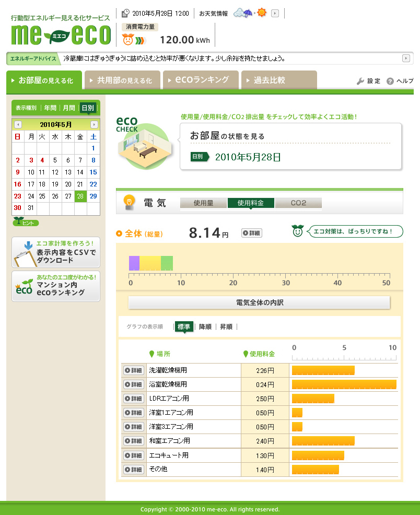This screenshot has width=420, height=515.
Task: Click the angry face consumption icon
Action: (128, 39)
